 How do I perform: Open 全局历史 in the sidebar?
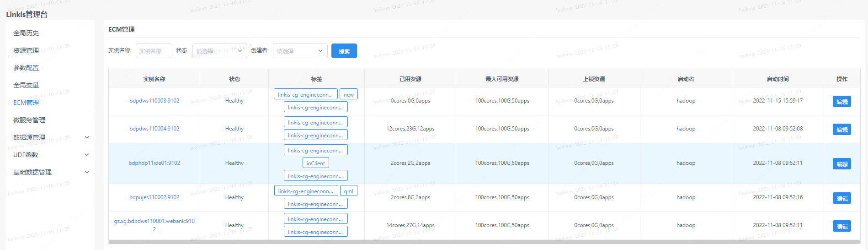[26, 33]
